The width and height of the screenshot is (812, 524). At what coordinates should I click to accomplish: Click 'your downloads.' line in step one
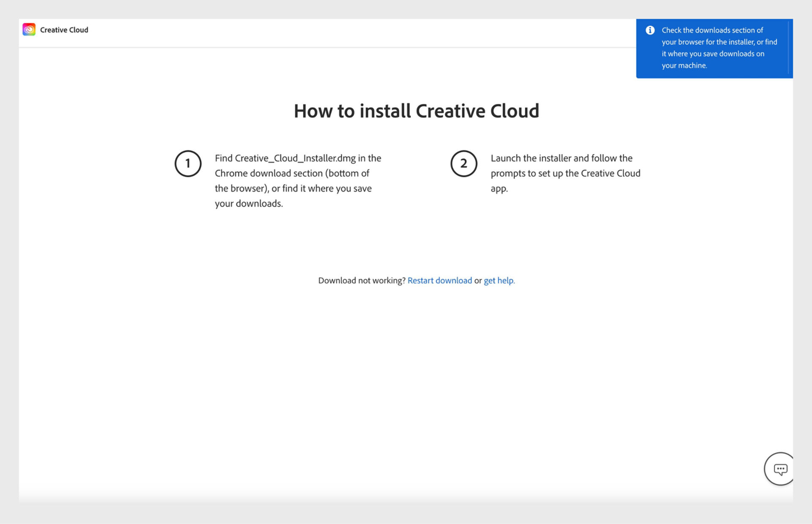click(x=249, y=204)
